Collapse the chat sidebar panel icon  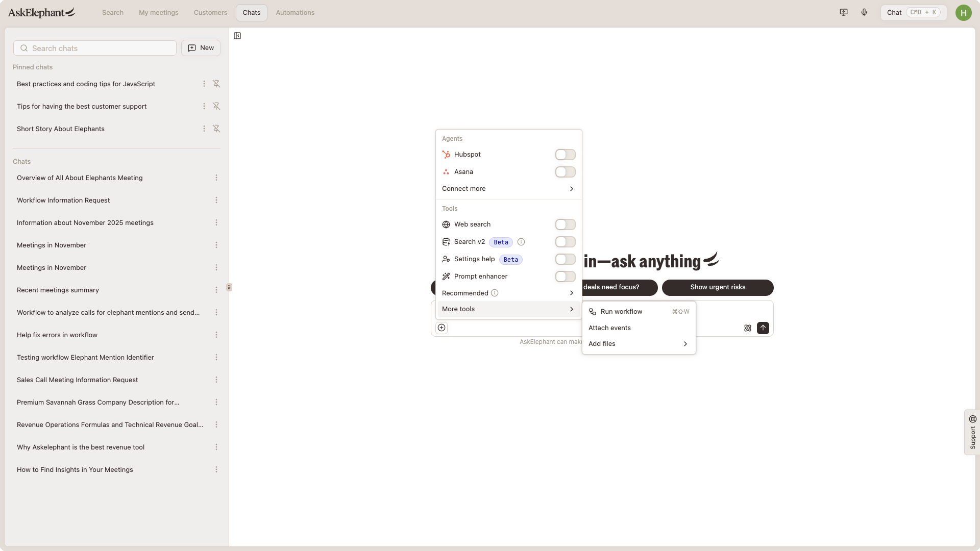237,36
